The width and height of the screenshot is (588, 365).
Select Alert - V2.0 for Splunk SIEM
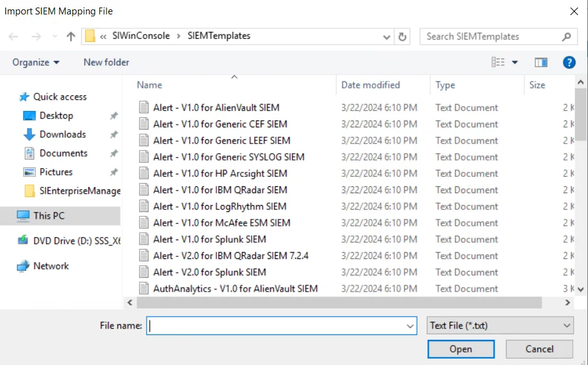[209, 272]
